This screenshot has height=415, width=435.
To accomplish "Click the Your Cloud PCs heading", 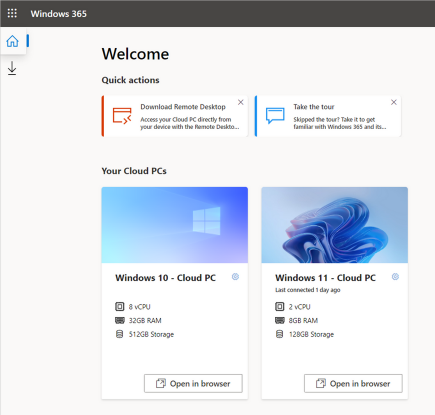I will pyautogui.click(x=134, y=171).
